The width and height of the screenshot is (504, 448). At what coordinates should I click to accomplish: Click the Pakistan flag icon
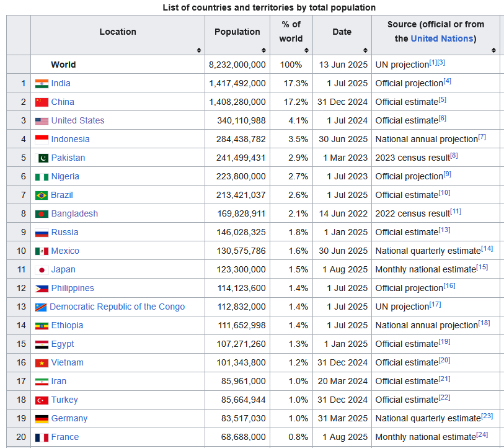coord(42,158)
